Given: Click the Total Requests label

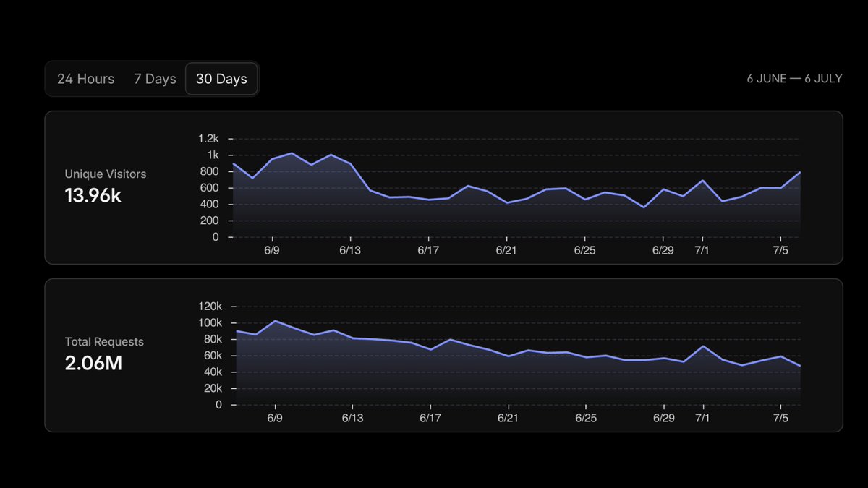Looking at the screenshot, I should click(x=104, y=342).
